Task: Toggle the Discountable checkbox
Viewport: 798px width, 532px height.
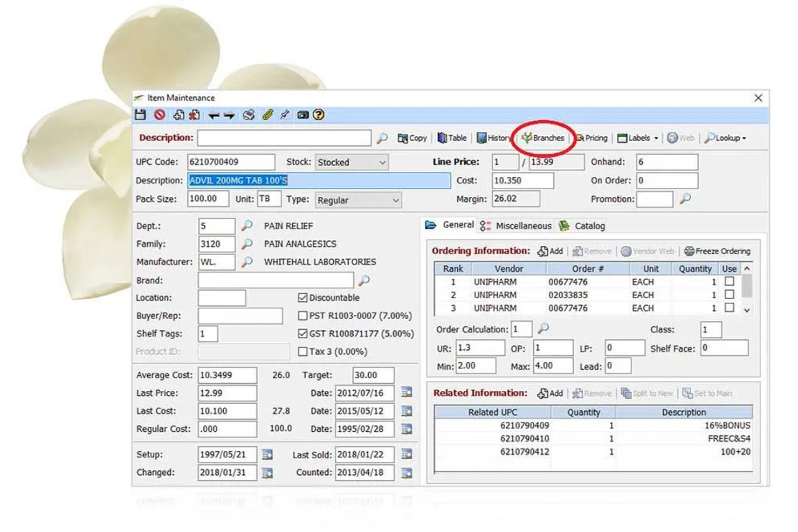Action: click(x=303, y=298)
